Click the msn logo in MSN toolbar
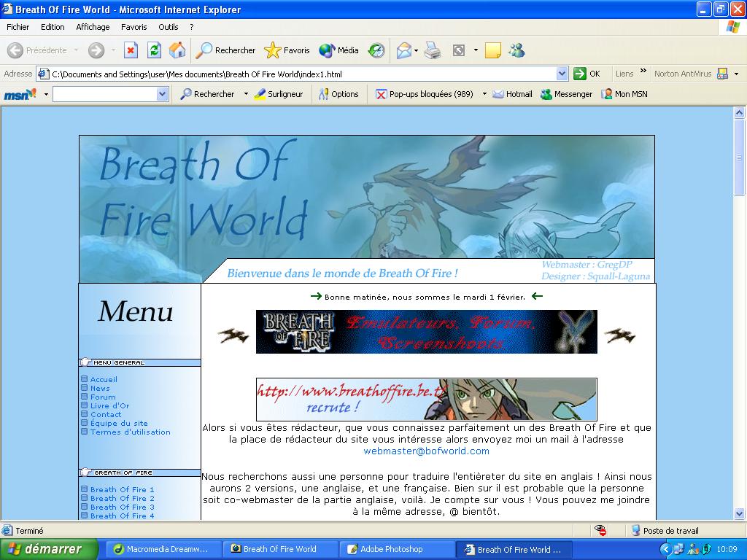The height and width of the screenshot is (560, 747). (x=20, y=94)
